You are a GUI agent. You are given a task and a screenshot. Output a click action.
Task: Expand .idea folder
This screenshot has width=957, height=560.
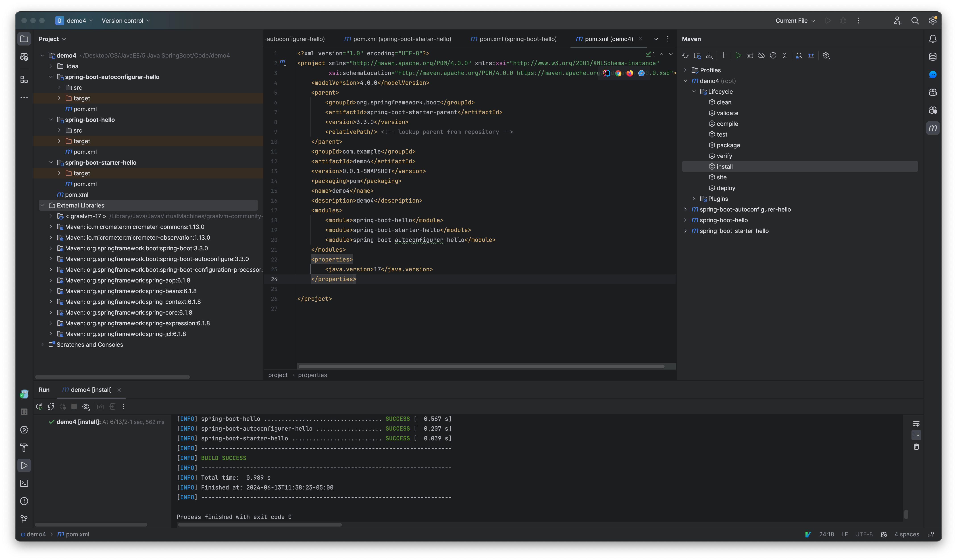(x=51, y=66)
